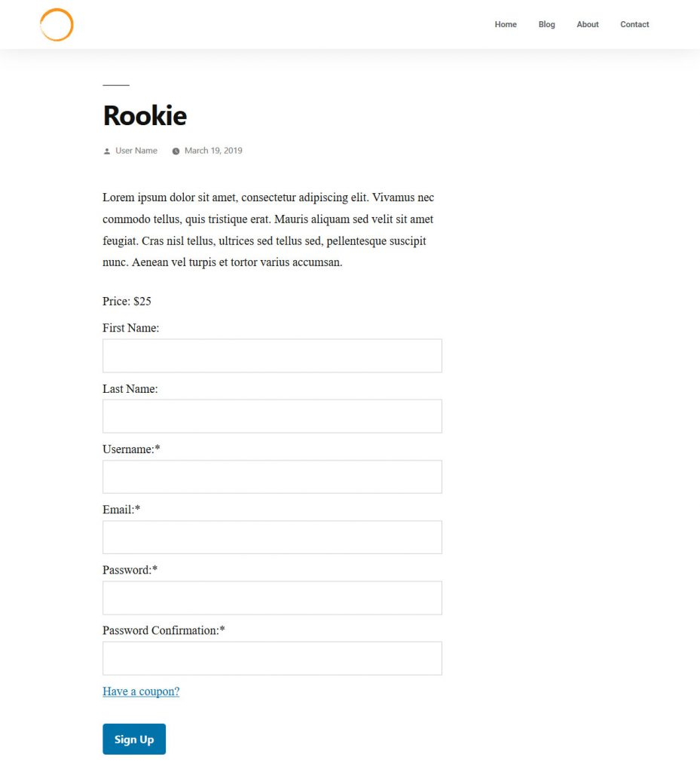700x772 pixels.
Task: Focus the First Name input field
Action: tap(272, 356)
